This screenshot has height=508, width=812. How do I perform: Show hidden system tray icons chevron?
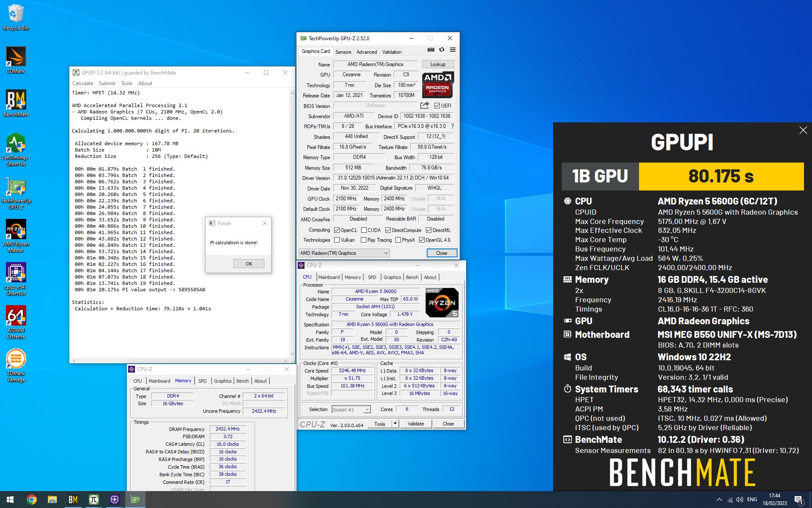point(719,500)
